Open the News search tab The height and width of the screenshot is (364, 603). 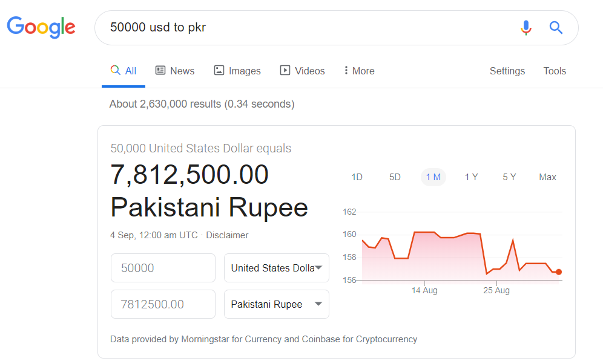pos(175,71)
